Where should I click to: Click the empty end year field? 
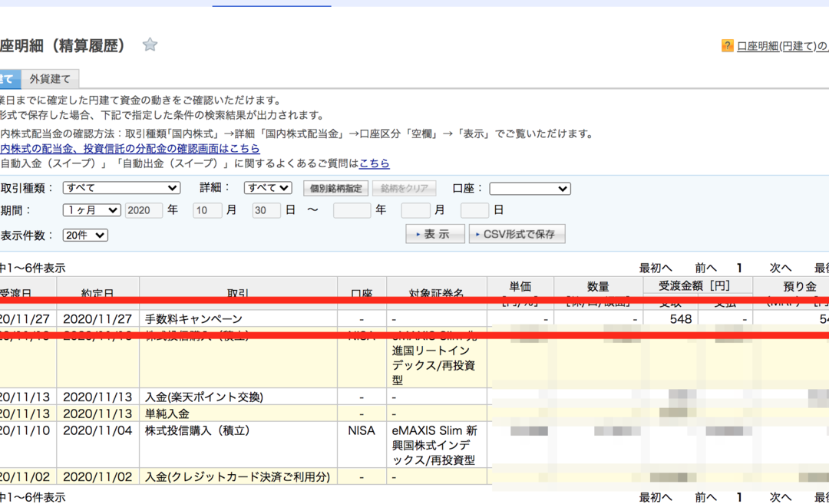[x=352, y=210]
